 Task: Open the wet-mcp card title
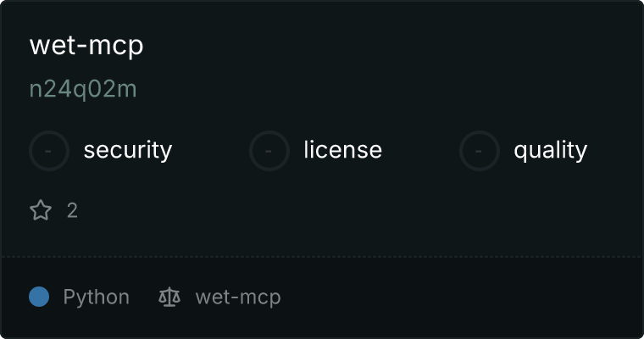coord(86,45)
